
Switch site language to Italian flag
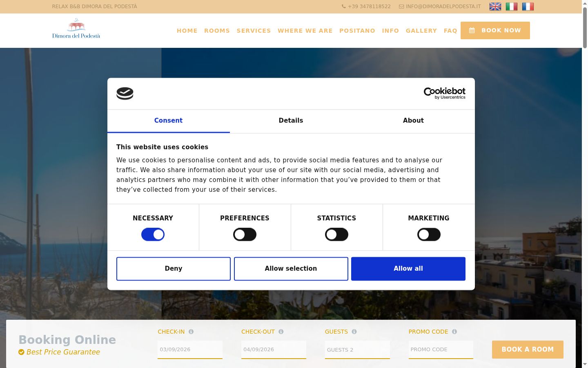[x=511, y=7]
